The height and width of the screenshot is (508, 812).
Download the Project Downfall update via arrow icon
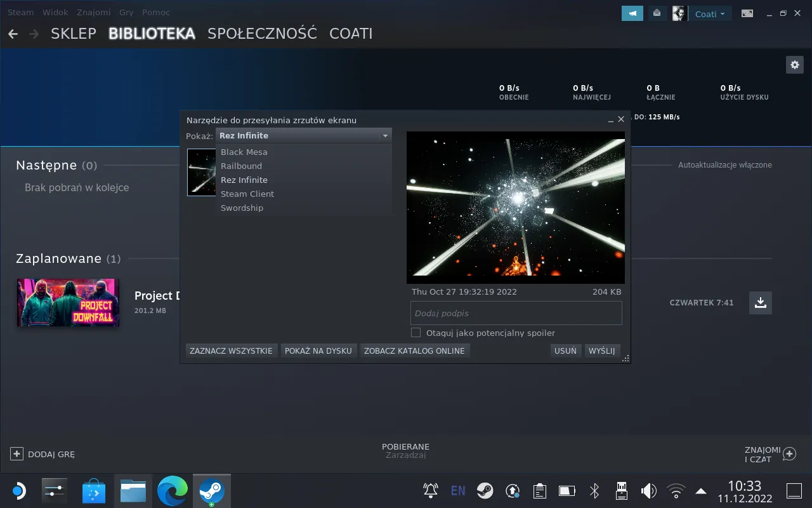760,303
